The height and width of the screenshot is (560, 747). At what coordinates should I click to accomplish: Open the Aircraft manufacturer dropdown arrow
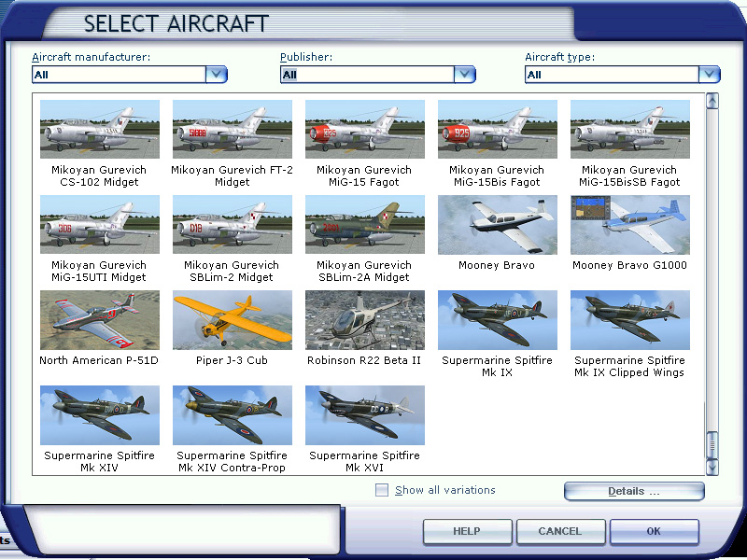pyautogui.click(x=217, y=75)
